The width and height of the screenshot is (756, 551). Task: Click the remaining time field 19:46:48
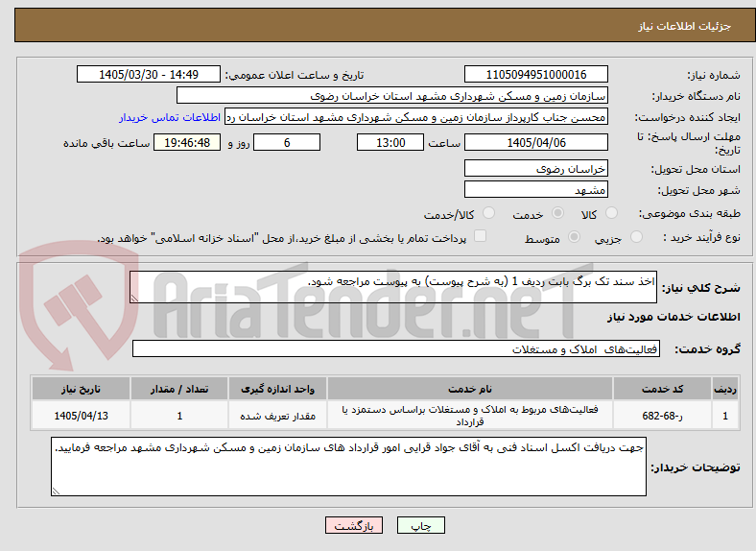187,142
